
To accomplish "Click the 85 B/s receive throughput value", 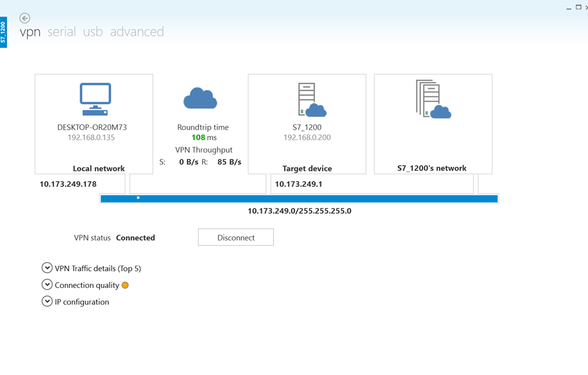I will (229, 162).
